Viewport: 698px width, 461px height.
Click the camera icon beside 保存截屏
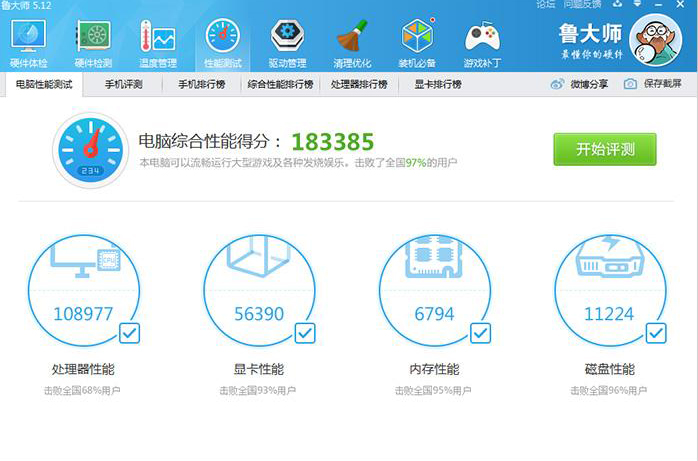pyautogui.click(x=630, y=84)
